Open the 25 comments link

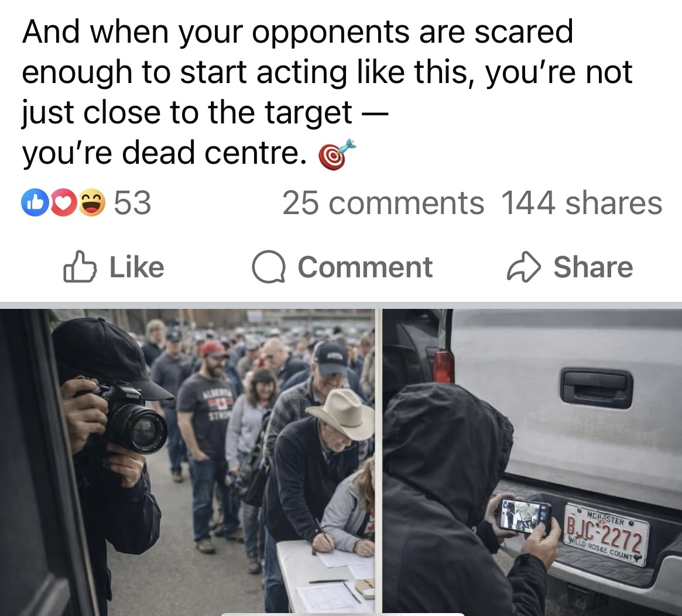(383, 203)
